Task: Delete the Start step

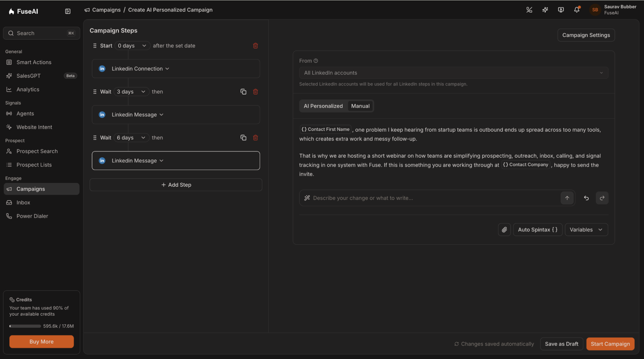Action: (255, 46)
